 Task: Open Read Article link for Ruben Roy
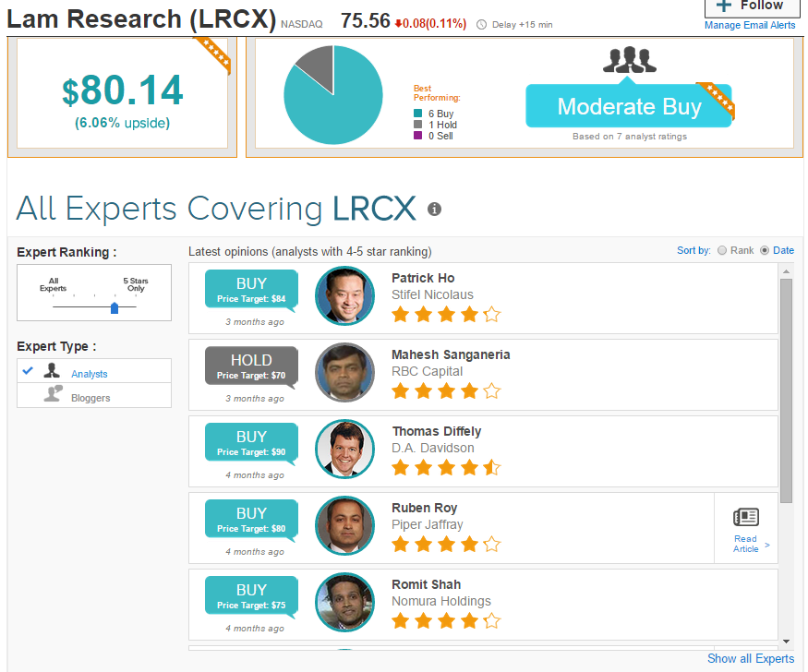(x=745, y=544)
